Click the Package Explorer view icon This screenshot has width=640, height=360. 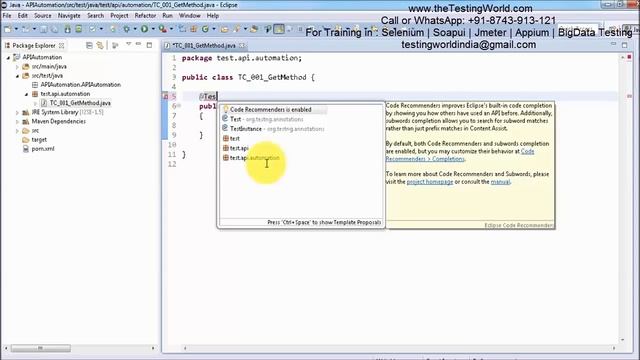[x=7, y=45]
